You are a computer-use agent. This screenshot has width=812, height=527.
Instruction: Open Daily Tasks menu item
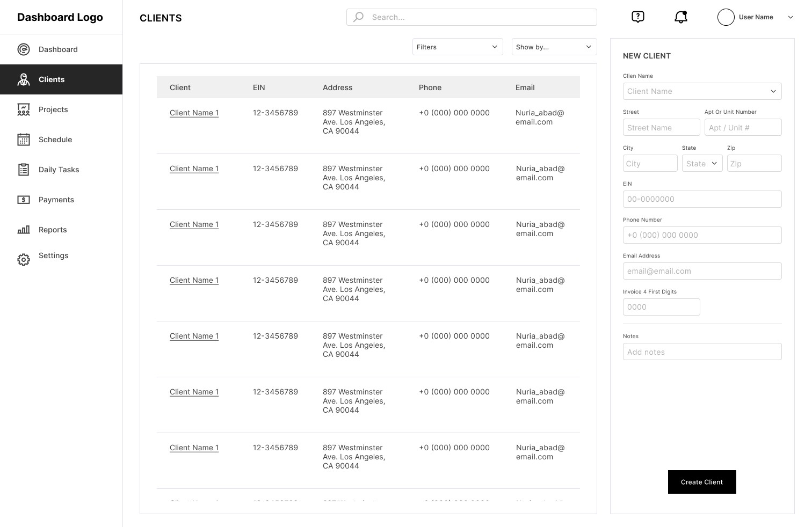tap(59, 170)
